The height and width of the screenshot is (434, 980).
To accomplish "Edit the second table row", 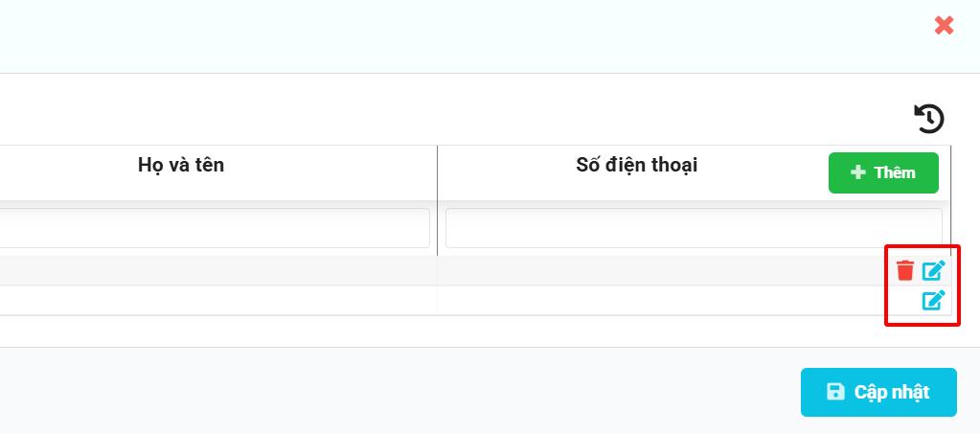I will click(933, 300).
